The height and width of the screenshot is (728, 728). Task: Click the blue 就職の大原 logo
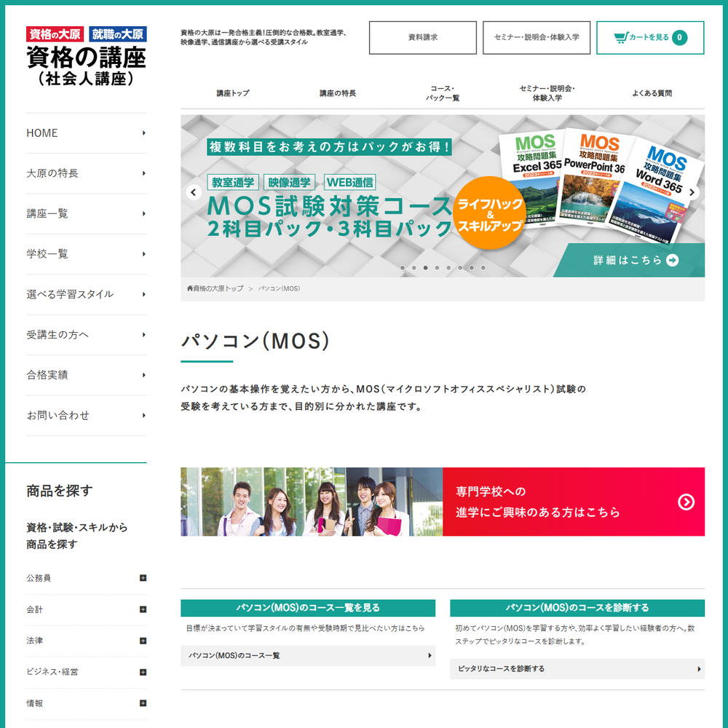tap(118, 34)
